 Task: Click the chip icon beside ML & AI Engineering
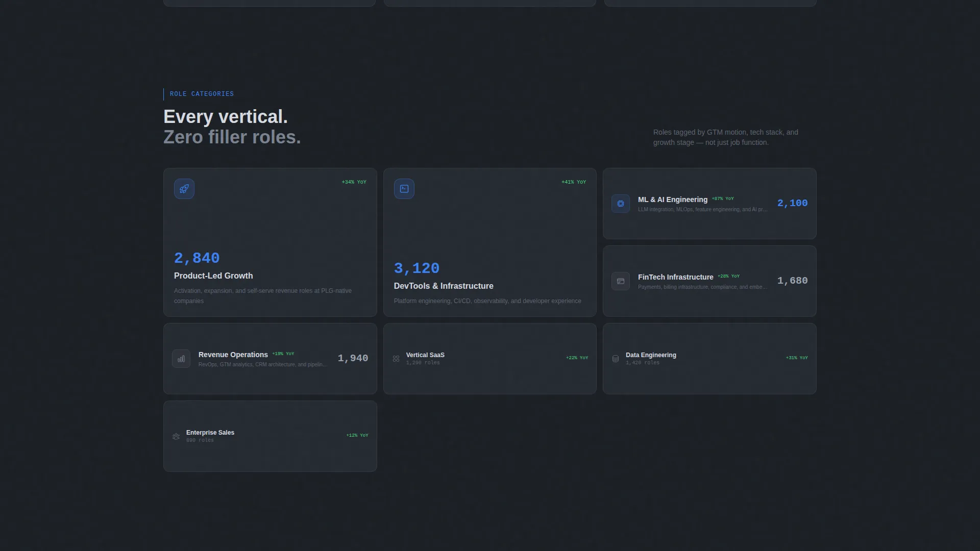point(621,204)
